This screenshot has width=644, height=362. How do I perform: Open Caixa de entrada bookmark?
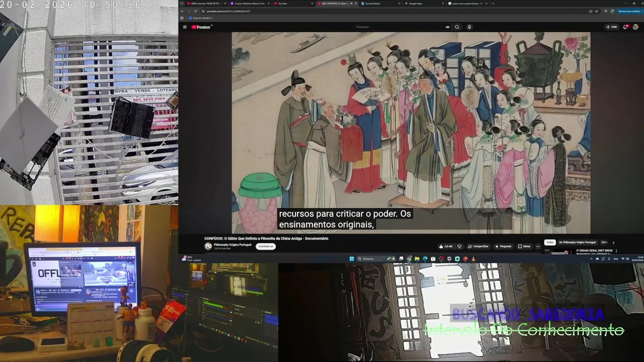(x=201, y=18)
